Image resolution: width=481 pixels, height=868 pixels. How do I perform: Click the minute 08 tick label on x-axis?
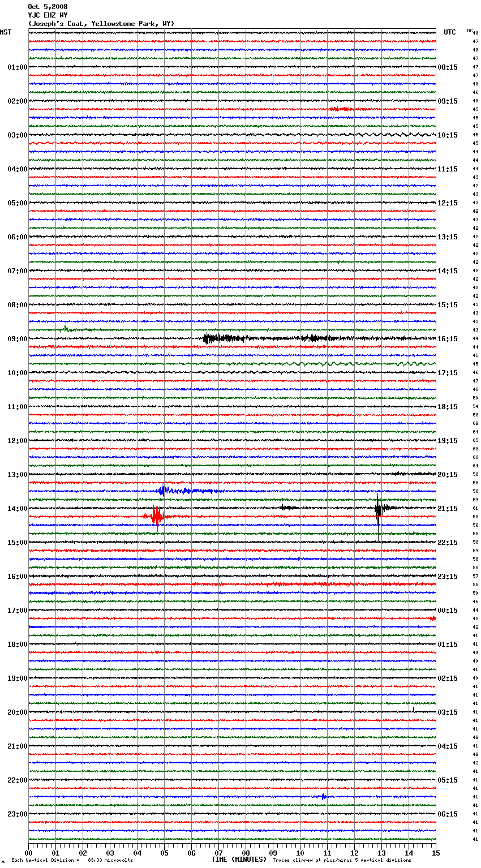coord(246,853)
